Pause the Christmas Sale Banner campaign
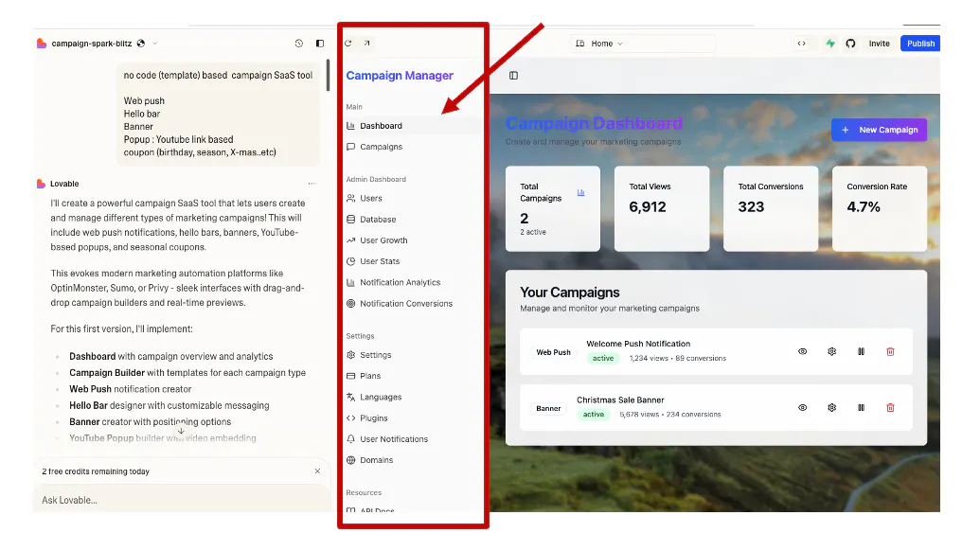Screen dimensions: 980x533 coord(862,407)
